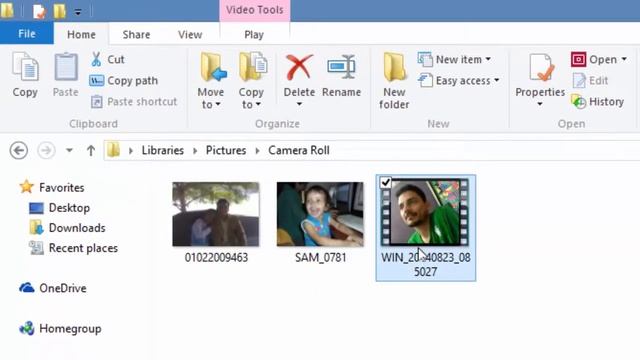The height and width of the screenshot is (360, 640).
Task: Click Camera Roll in the address path
Action: 299,150
